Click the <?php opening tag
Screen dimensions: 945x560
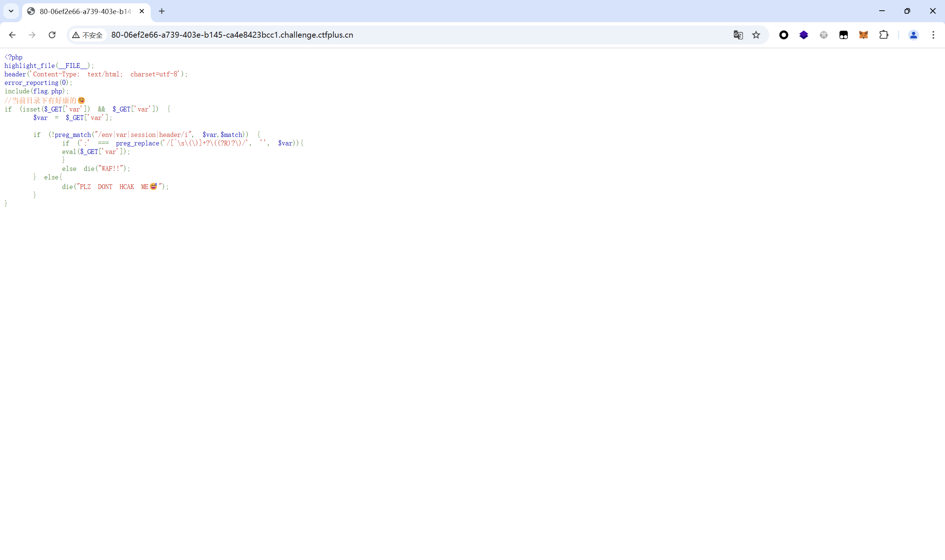[14, 57]
